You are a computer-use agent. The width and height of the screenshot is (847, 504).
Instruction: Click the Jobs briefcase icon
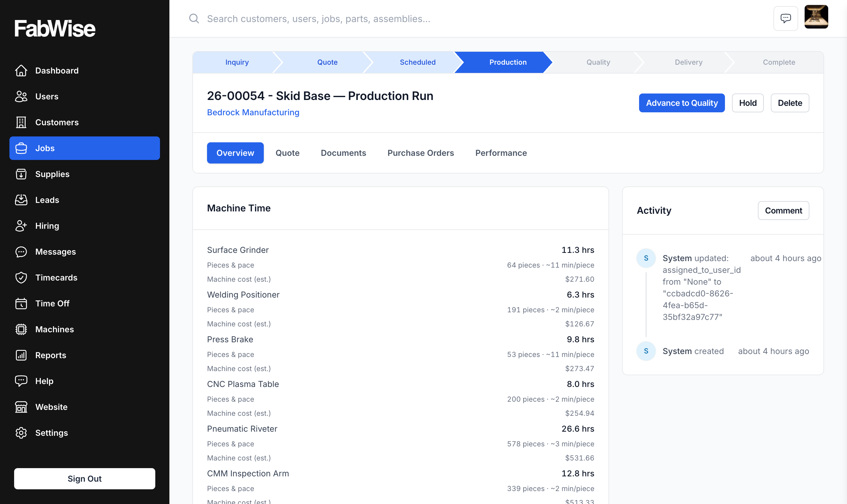click(21, 148)
